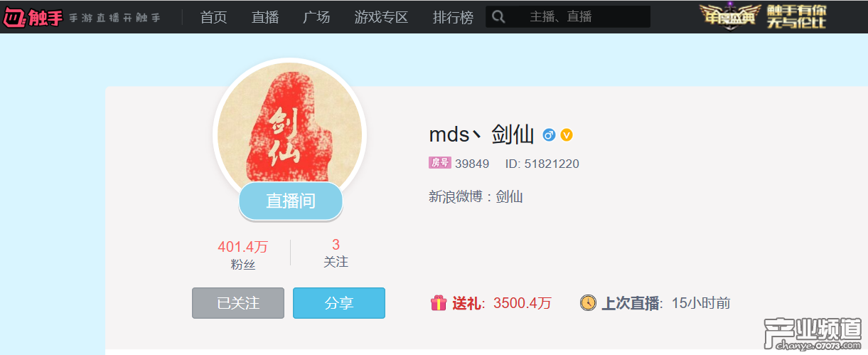Toggle the 已关注 follow button
Viewport: 868px width, 355px height.
tap(238, 303)
